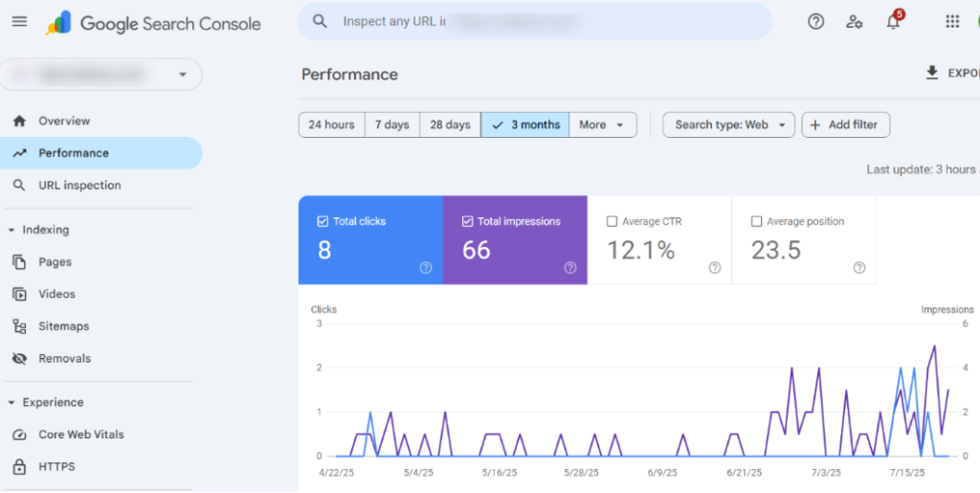Open help for Average position card

tap(859, 267)
